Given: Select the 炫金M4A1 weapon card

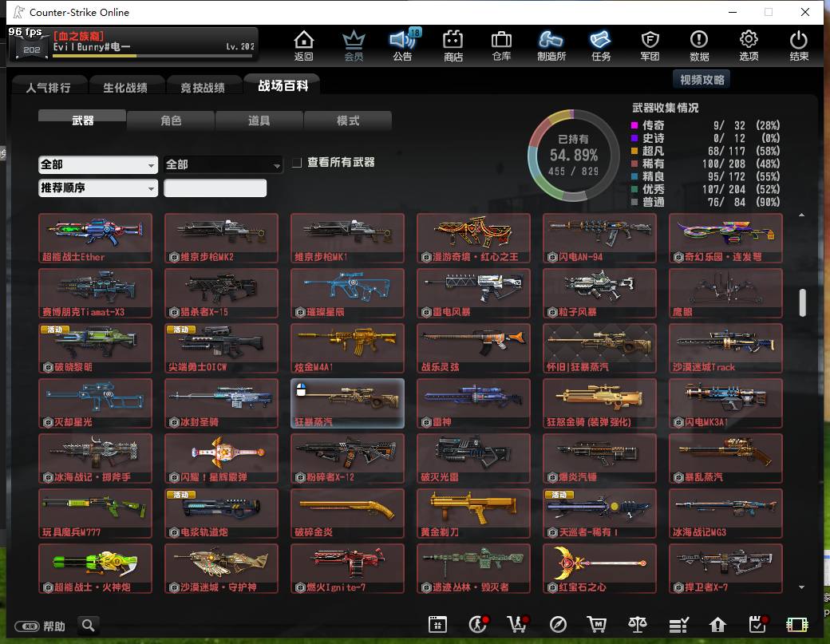Looking at the screenshot, I should (347, 348).
